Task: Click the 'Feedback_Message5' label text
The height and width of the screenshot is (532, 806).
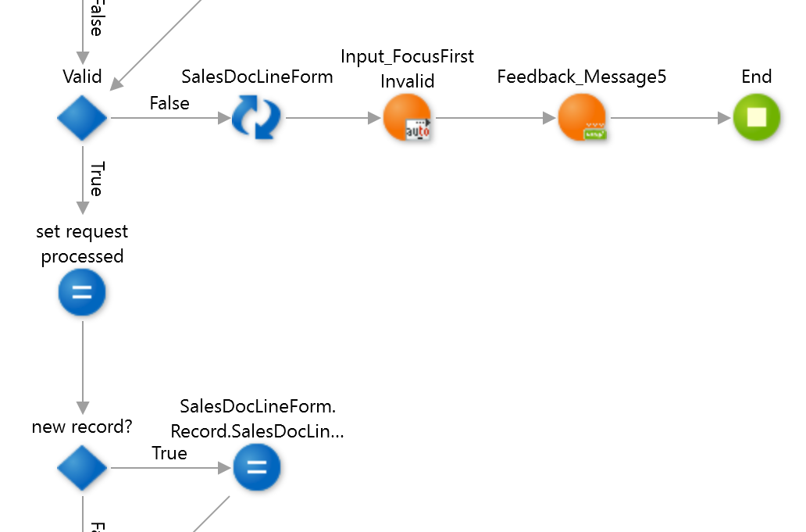Action: pos(582,77)
